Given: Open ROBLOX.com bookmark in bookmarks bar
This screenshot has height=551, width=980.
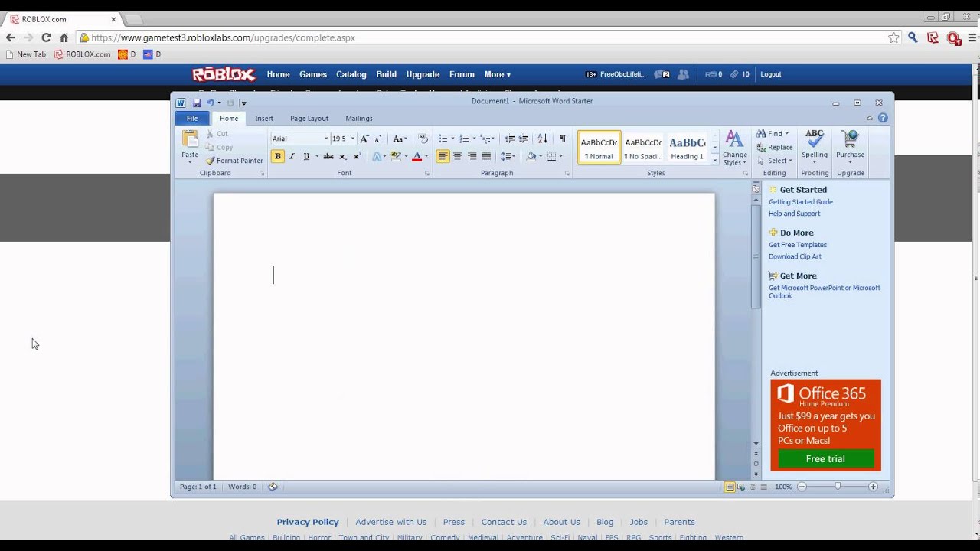Looking at the screenshot, I should [82, 54].
